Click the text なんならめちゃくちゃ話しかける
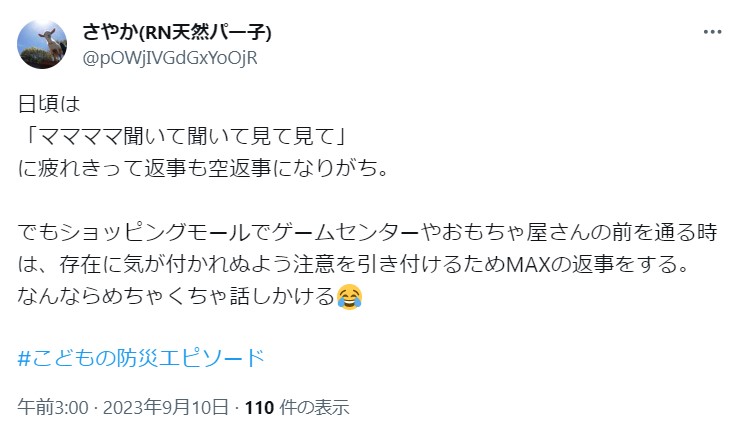The height and width of the screenshot is (437, 738). click(176, 297)
